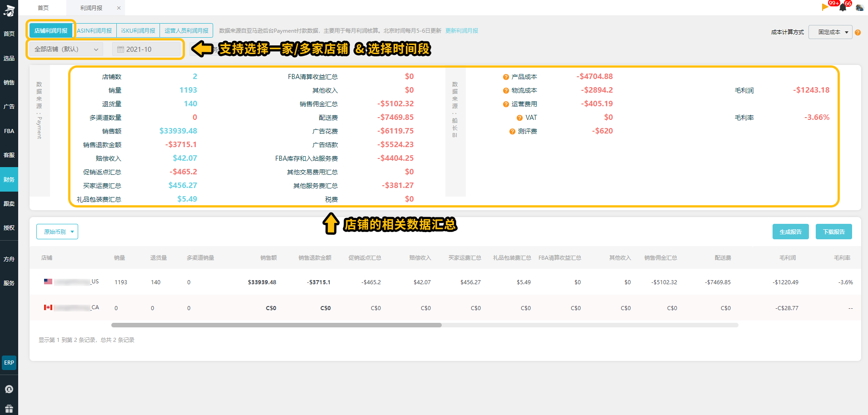Click the Canada flag in the store row

(48, 307)
